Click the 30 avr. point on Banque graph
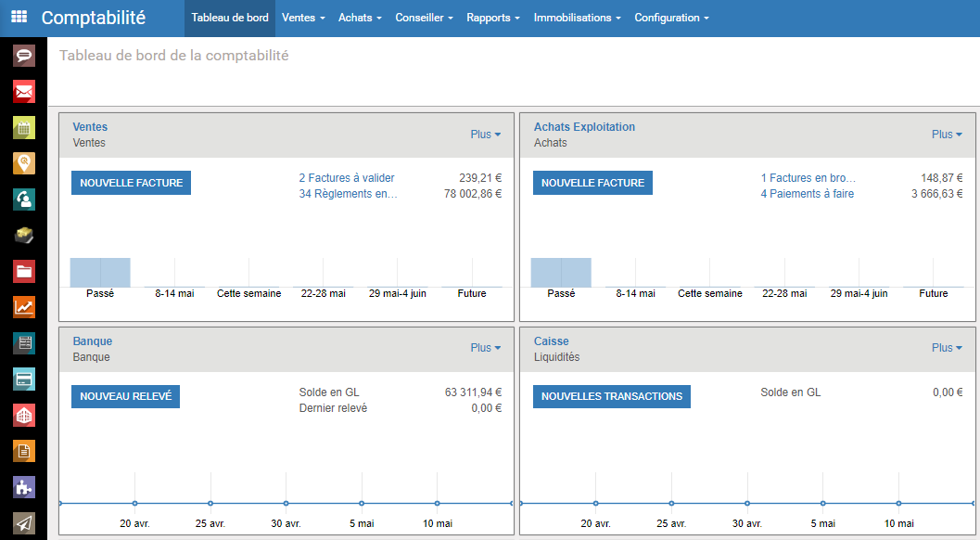The width and height of the screenshot is (980, 540). [x=286, y=503]
